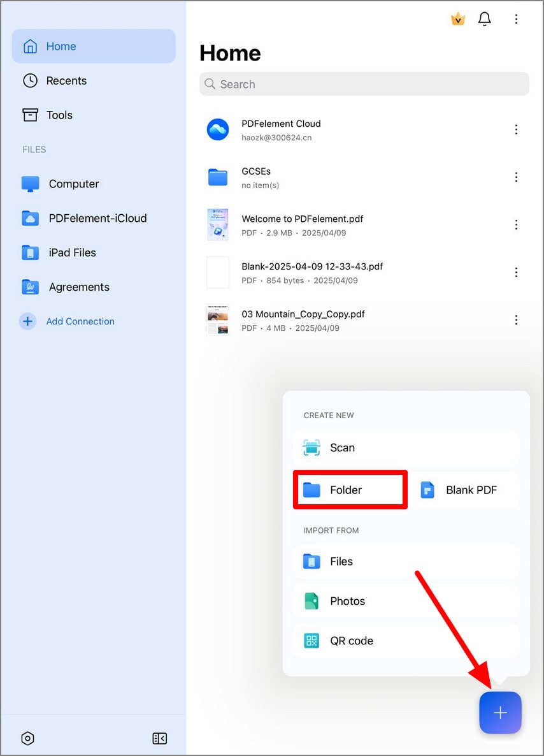Open more options for GCSEs folder
The image size is (544, 756).
pos(516,177)
